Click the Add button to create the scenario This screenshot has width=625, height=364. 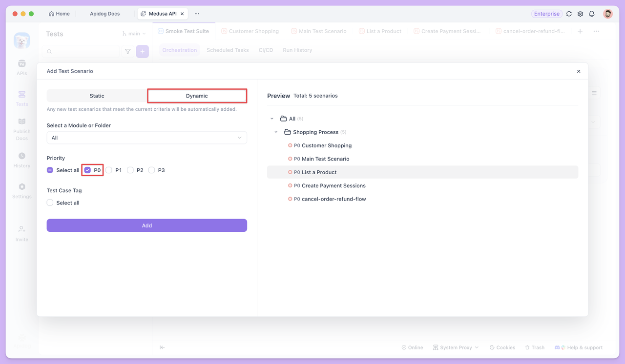(146, 225)
